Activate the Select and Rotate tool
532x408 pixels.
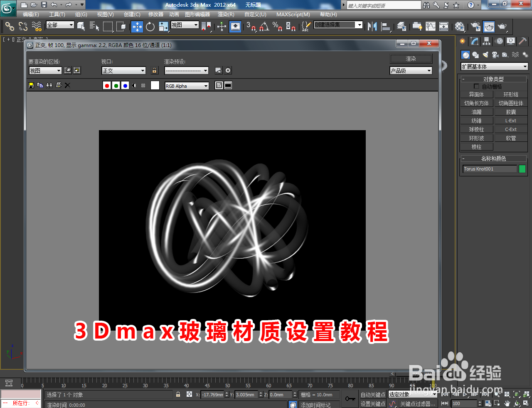[150, 27]
